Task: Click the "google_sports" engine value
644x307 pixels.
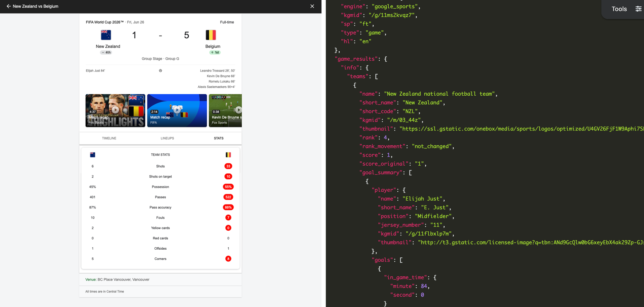Action: 395,7
